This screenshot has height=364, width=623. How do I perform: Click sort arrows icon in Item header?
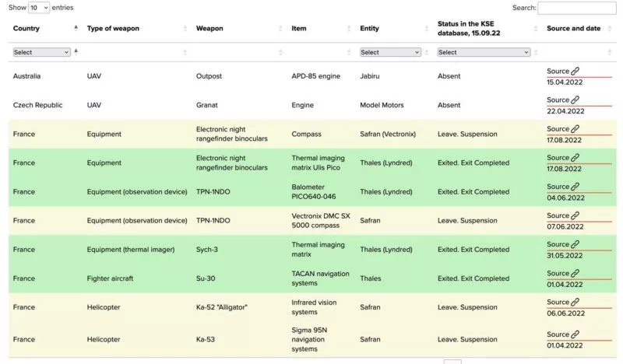coord(349,28)
